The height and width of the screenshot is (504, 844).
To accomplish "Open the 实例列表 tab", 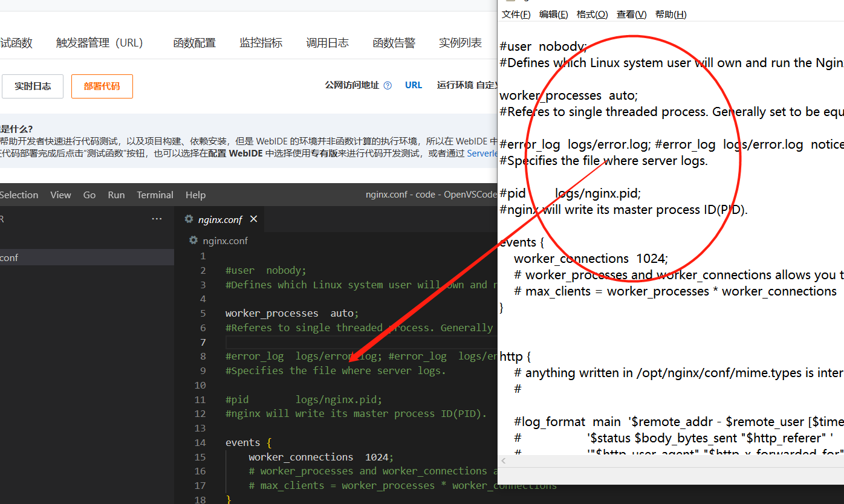I will [460, 42].
